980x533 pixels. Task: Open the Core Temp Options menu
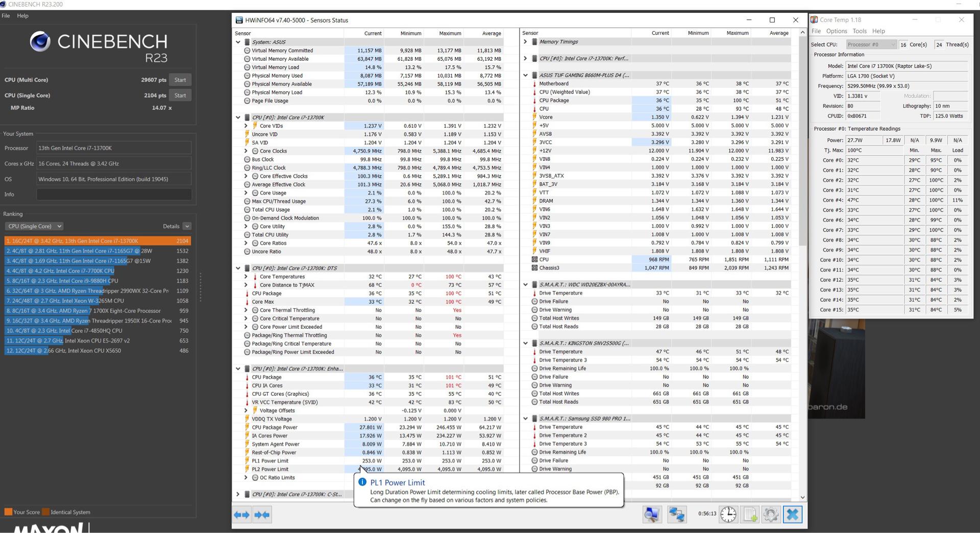click(837, 31)
